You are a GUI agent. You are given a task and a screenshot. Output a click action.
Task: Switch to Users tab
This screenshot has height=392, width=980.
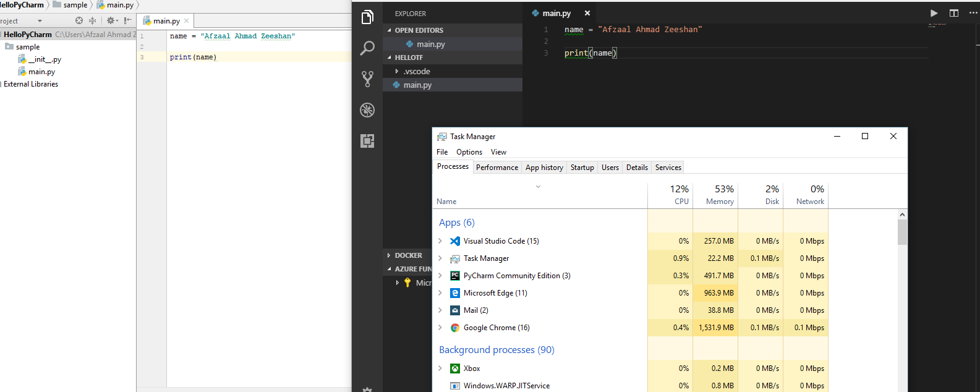pyautogui.click(x=610, y=168)
